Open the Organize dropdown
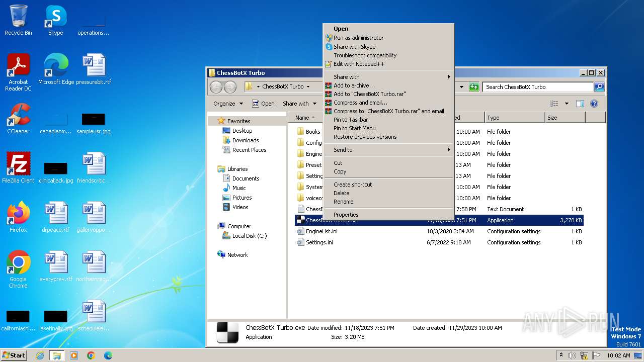 pos(228,104)
